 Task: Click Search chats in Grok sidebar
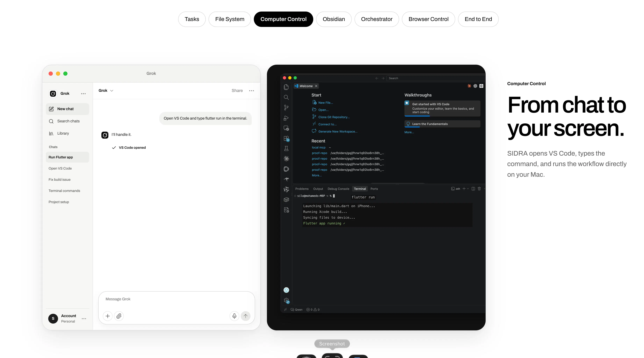67,121
